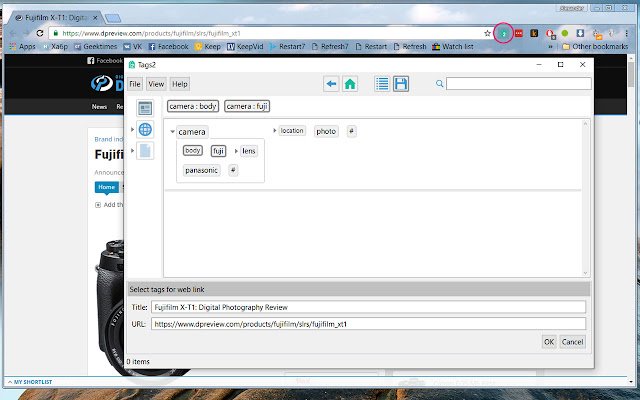Open the Watch list bookmark
The height and width of the screenshot is (400, 640).
click(453, 47)
